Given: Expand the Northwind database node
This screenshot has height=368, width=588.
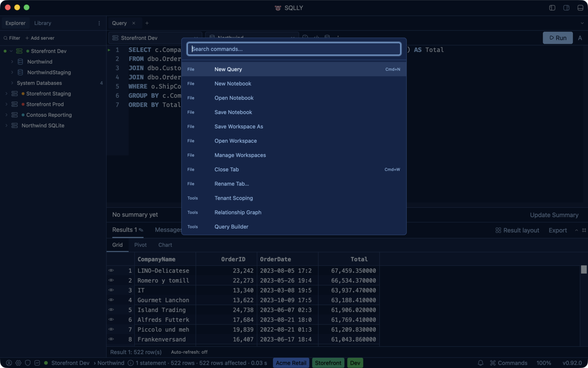Looking at the screenshot, I should [12, 62].
